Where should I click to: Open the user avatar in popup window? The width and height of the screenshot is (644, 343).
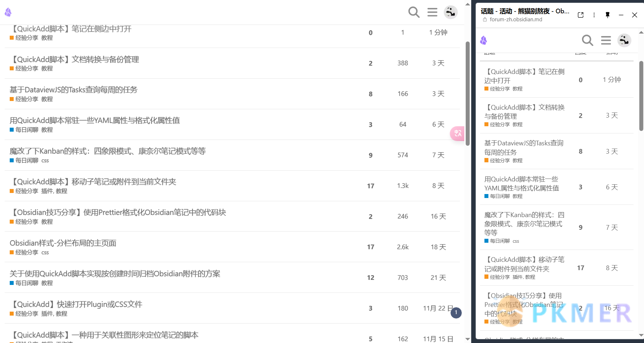coord(624,40)
